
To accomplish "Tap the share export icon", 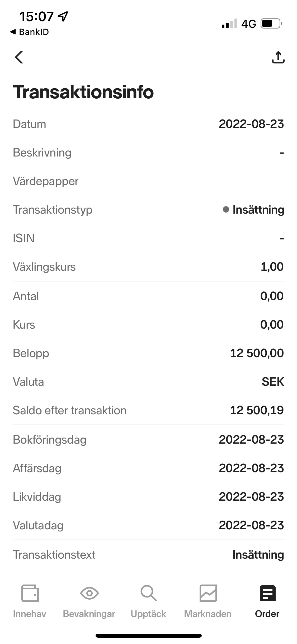I will pos(278,57).
